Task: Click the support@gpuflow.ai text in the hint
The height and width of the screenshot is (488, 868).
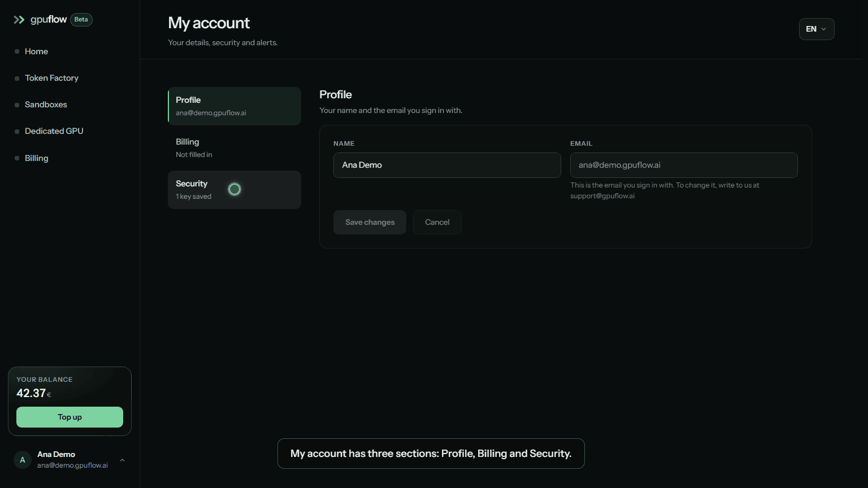Action: [602, 196]
